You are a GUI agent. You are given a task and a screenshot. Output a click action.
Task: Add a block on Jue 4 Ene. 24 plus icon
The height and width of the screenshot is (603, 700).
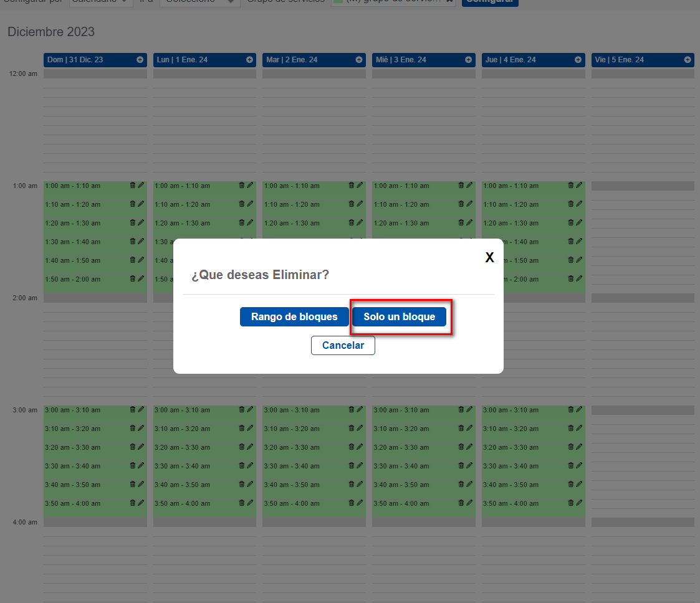click(x=578, y=60)
